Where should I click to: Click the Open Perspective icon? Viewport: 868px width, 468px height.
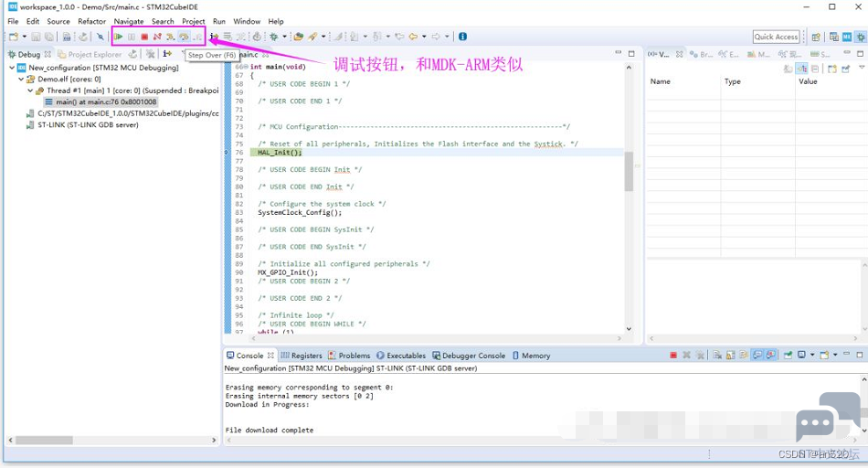point(816,37)
